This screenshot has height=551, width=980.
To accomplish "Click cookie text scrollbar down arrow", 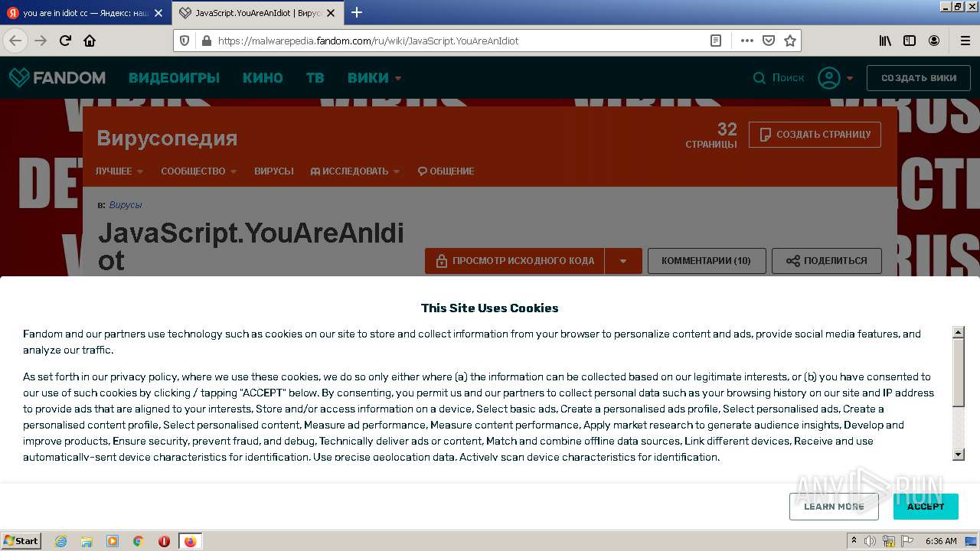I will click(958, 455).
